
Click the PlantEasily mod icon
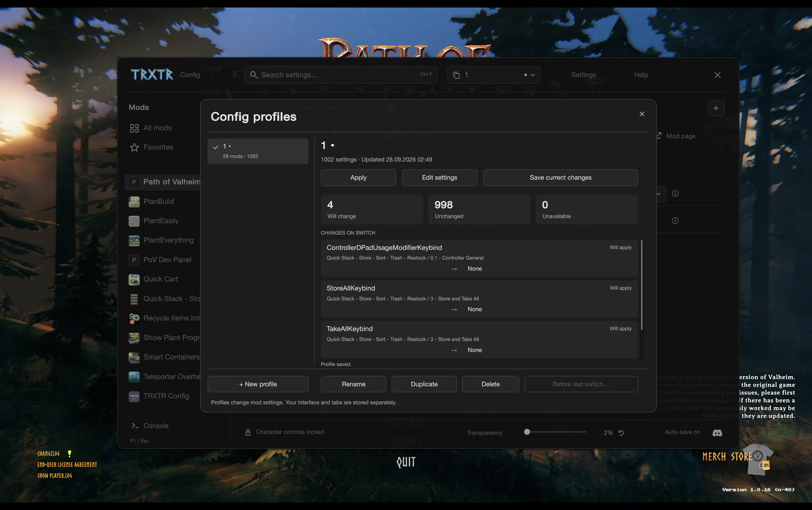click(x=134, y=221)
